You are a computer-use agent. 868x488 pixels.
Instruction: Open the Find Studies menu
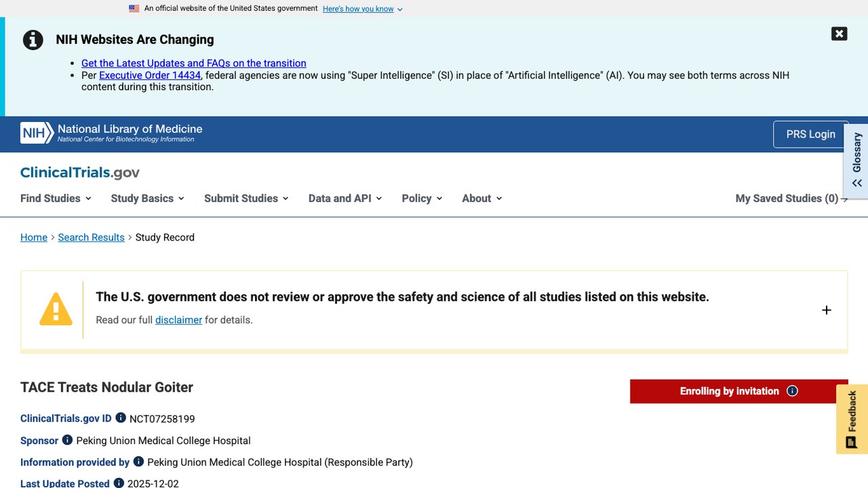(x=56, y=199)
